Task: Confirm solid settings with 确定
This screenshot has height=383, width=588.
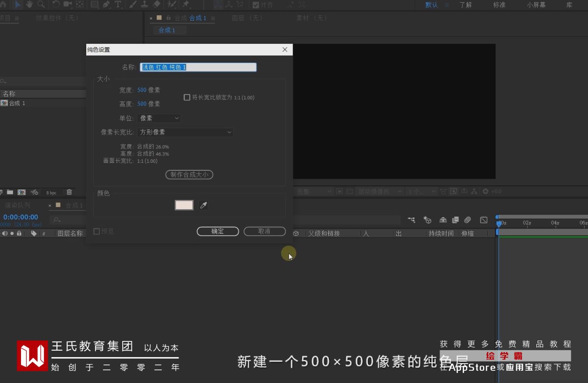Action: click(x=218, y=231)
